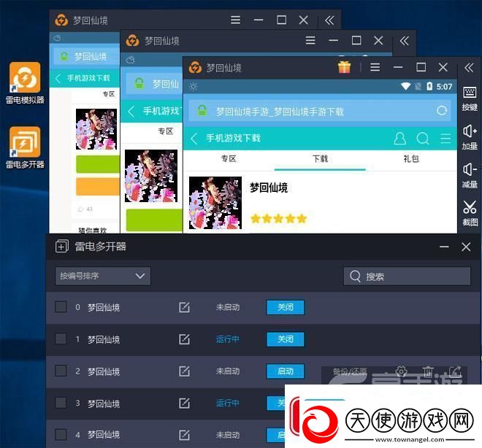Click the search magnifier in 手机游戏下载 header

click(x=423, y=139)
